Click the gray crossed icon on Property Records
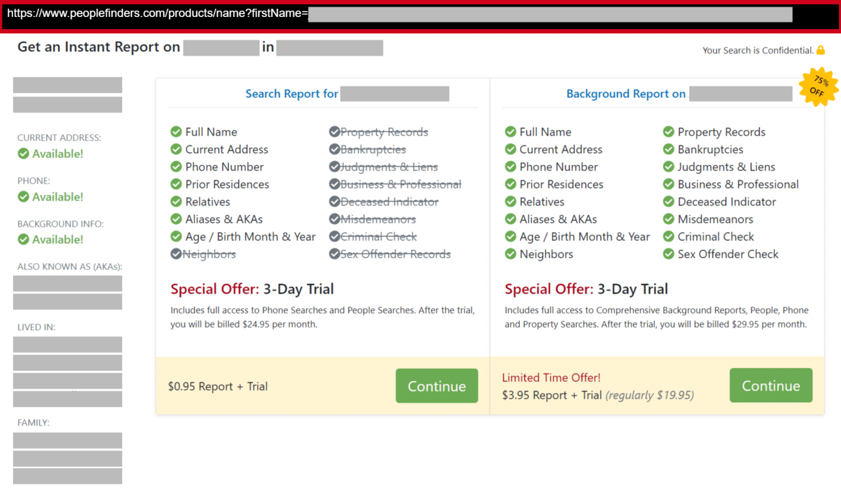The width and height of the screenshot is (841, 504). (335, 131)
